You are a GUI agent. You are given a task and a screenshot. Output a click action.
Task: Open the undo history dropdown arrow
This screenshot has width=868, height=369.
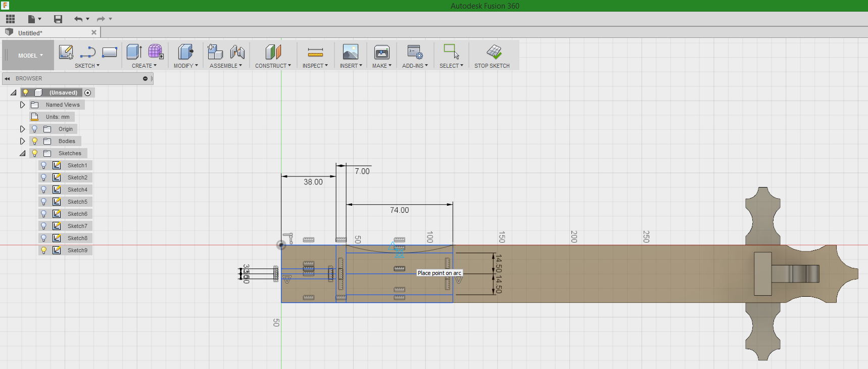(88, 19)
